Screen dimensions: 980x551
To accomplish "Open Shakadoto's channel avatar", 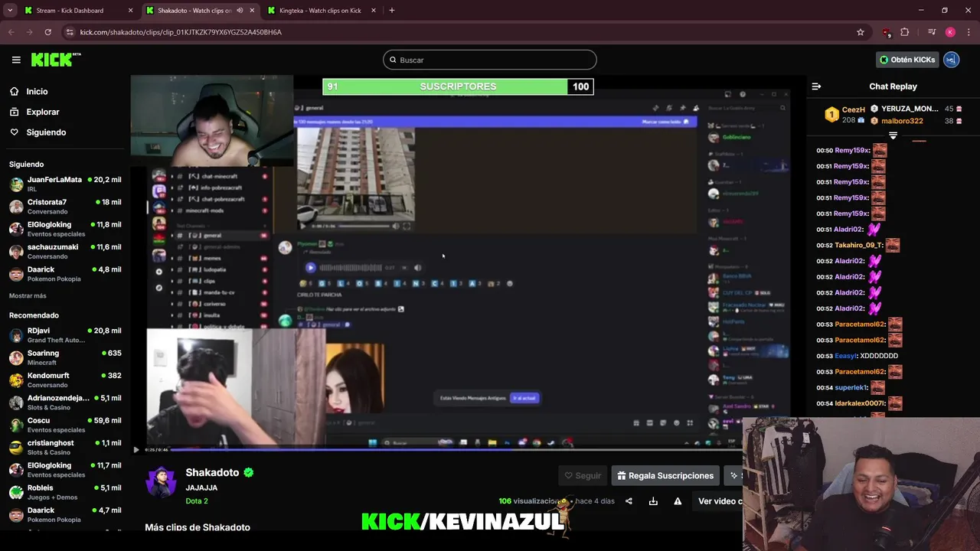I will coord(161,482).
